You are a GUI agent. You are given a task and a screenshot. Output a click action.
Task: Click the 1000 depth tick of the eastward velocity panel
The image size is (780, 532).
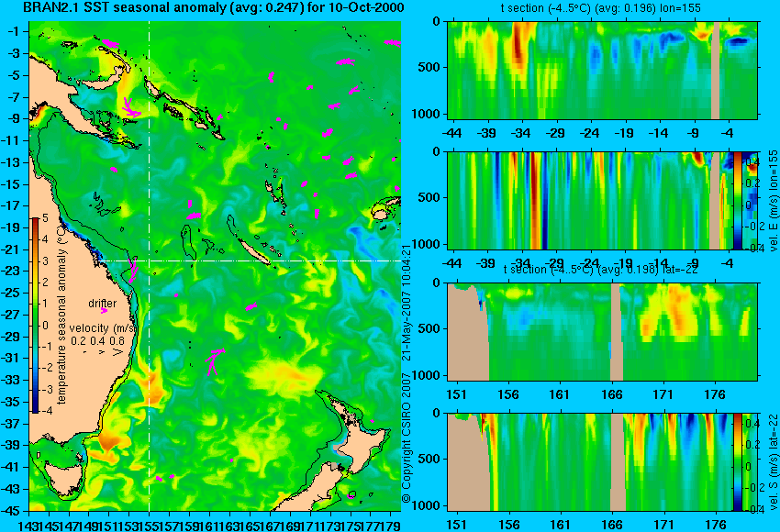[x=426, y=244]
